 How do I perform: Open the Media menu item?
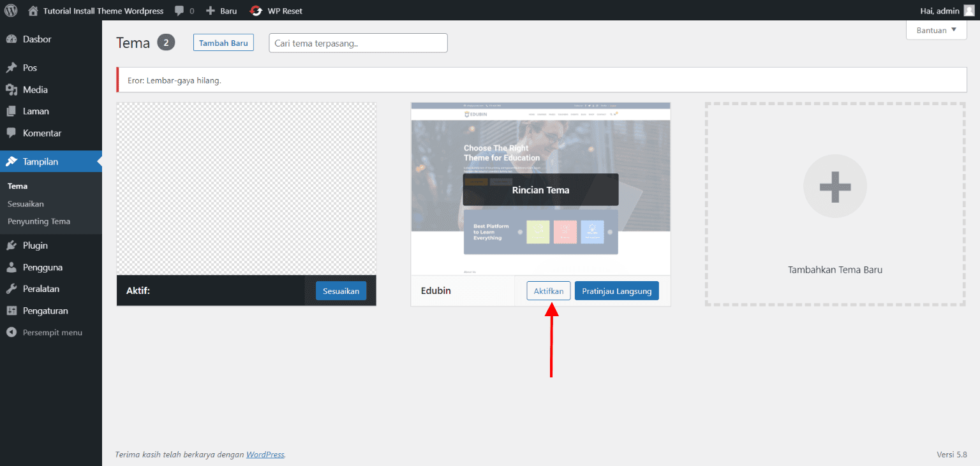[35, 90]
